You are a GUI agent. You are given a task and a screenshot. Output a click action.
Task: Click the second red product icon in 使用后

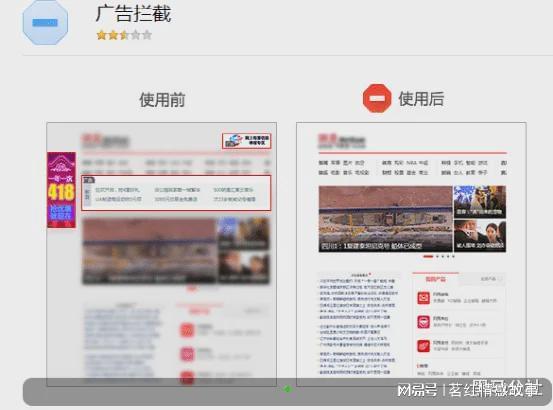(x=423, y=322)
